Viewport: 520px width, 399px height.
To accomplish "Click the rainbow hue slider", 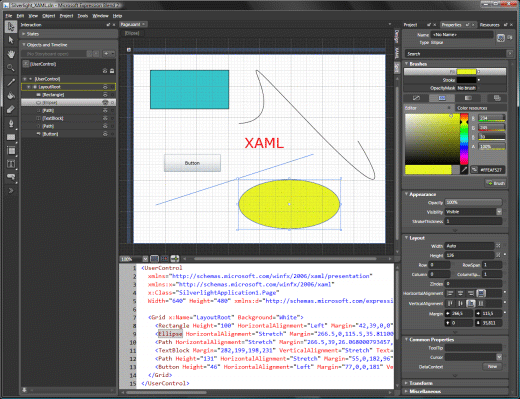I will coord(464,139).
